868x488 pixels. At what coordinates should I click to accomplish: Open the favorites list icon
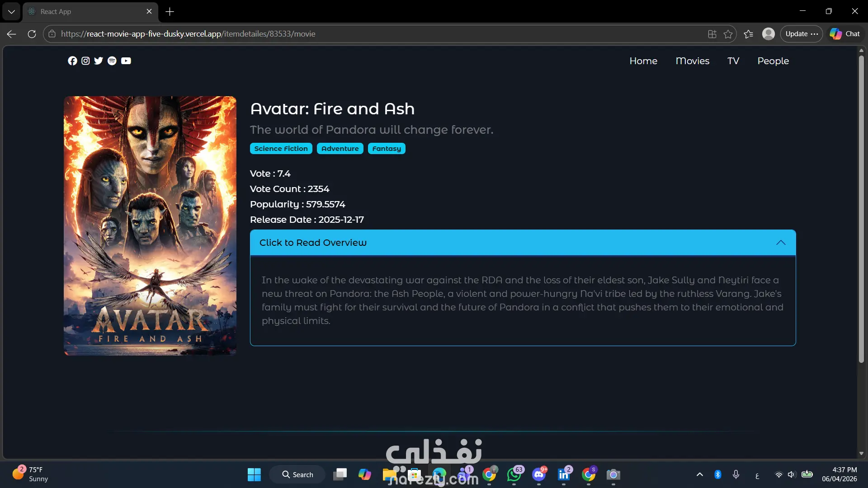point(748,34)
